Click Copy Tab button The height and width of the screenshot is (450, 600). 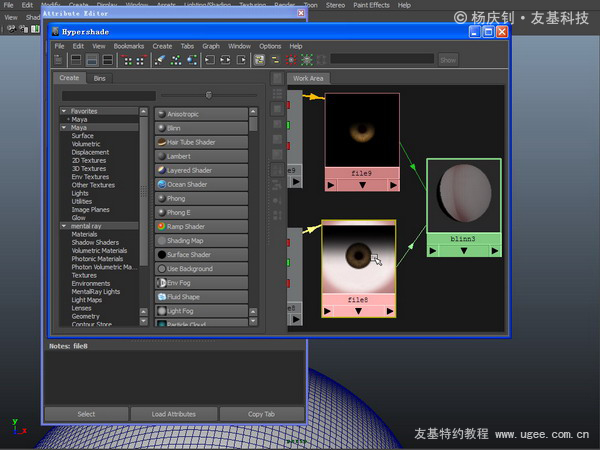pos(262,414)
